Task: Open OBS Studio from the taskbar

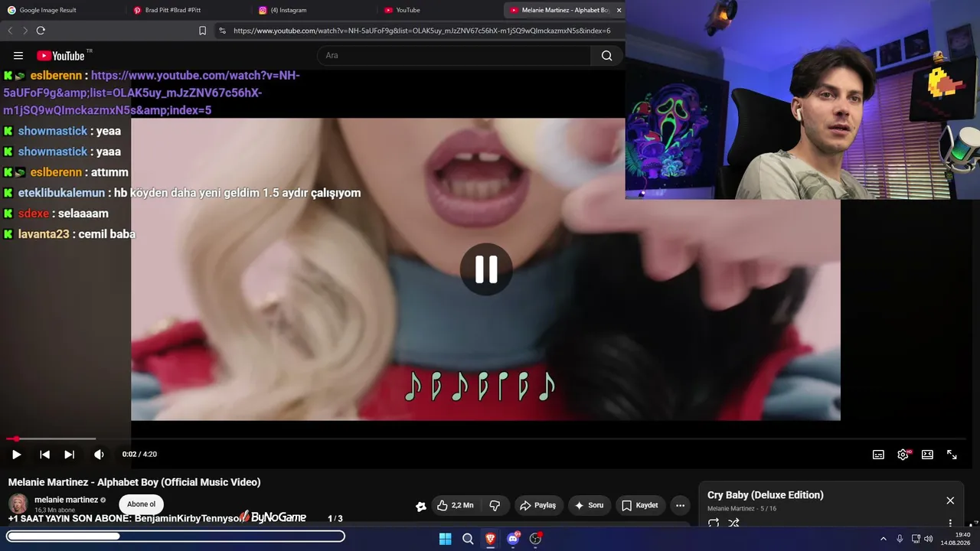Action: [535, 539]
